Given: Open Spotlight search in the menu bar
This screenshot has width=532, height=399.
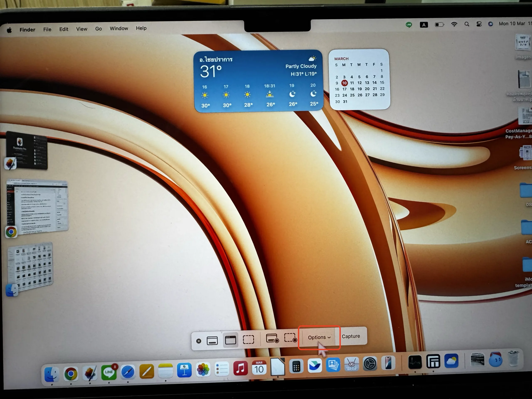Looking at the screenshot, I should tap(467, 24).
